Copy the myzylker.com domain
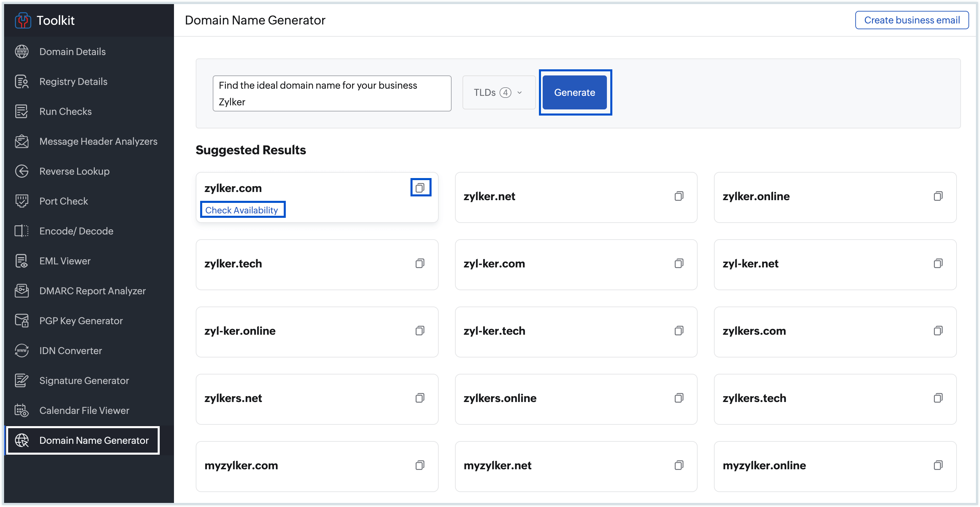Viewport: 980px width, 507px height. 420,465
